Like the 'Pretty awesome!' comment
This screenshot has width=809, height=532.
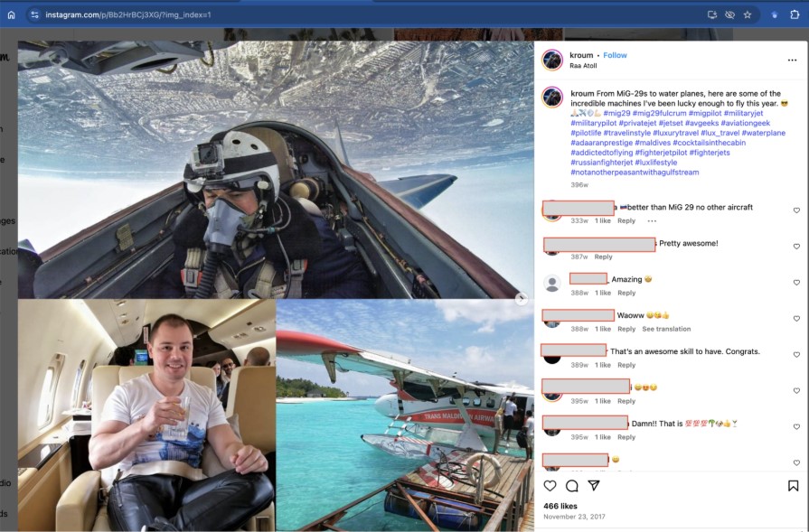tap(796, 247)
